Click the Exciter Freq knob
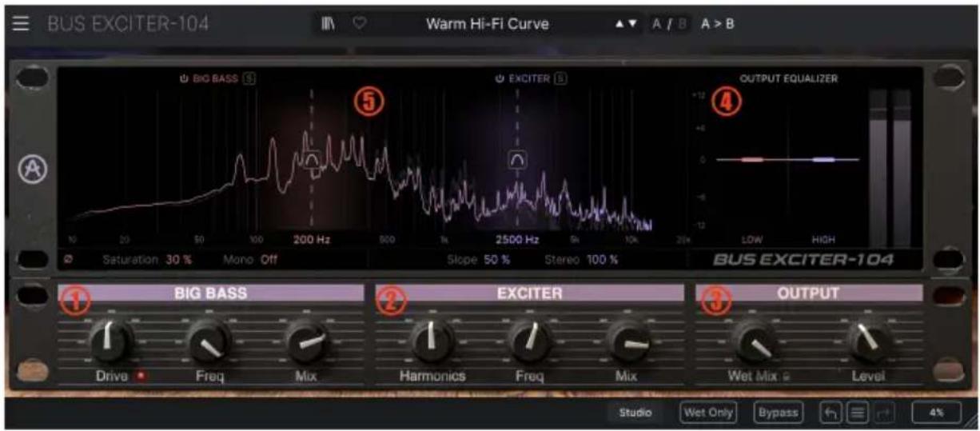 (x=529, y=341)
